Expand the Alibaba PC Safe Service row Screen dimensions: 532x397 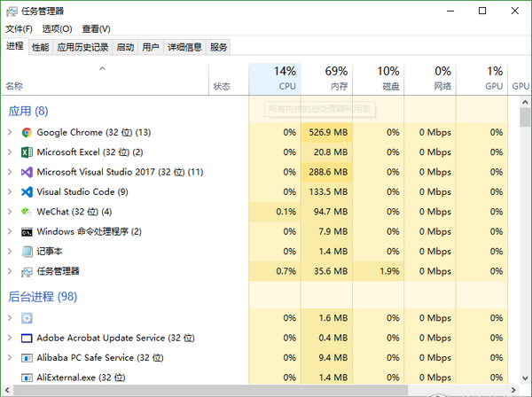(10, 358)
